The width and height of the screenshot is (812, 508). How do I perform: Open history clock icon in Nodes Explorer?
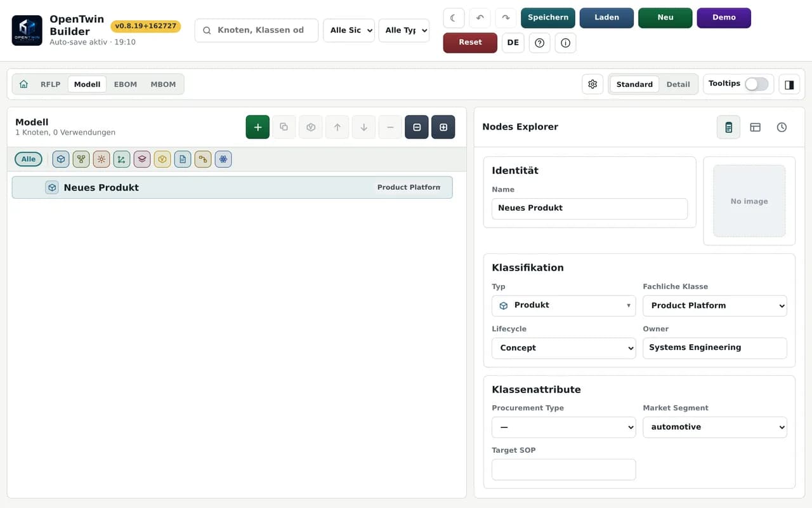coord(782,127)
